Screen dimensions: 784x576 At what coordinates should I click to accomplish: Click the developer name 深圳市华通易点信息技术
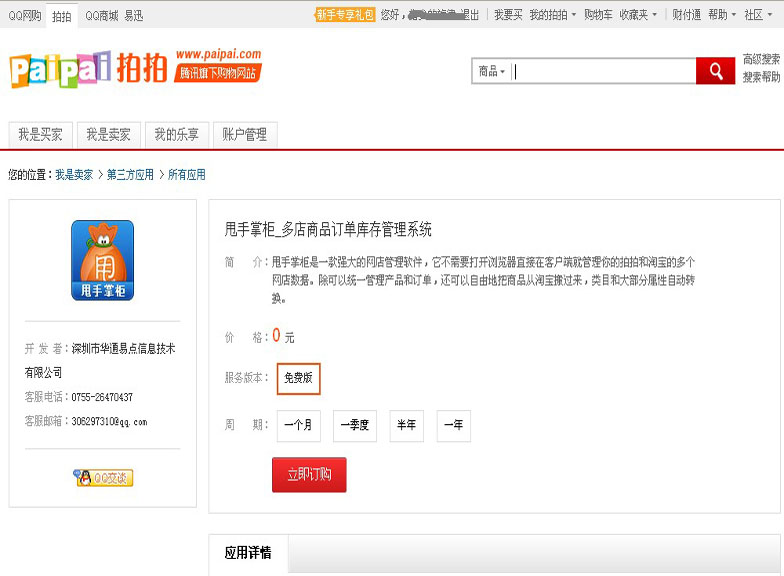[123, 349]
